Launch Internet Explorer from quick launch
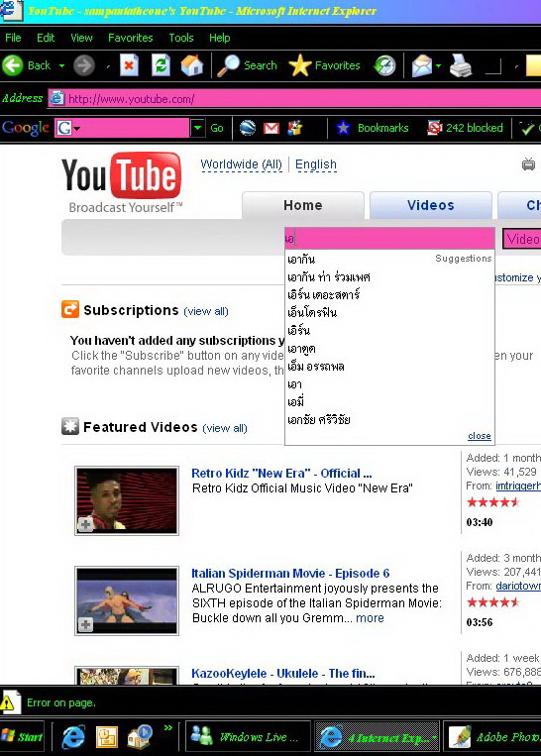The image size is (541, 756). point(73,737)
